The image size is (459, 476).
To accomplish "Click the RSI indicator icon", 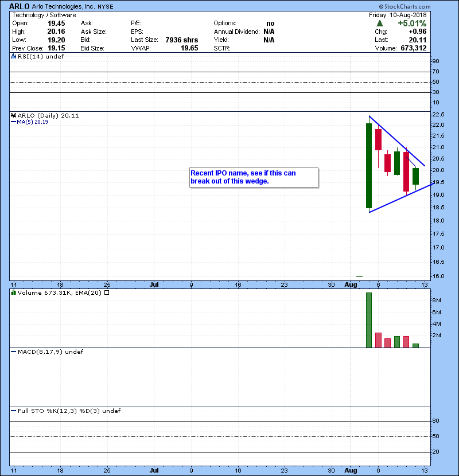I will pyautogui.click(x=13, y=56).
